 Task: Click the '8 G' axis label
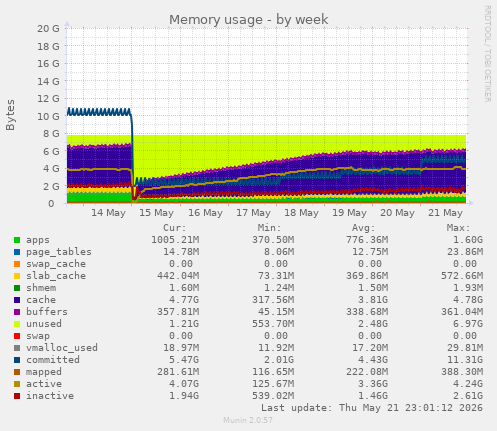(x=51, y=134)
